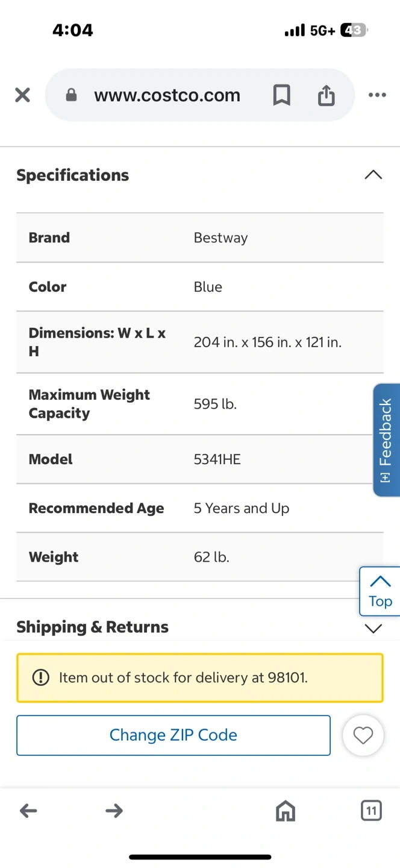Click the Change ZIP Code button
400x868 pixels.
tap(173, 735)
